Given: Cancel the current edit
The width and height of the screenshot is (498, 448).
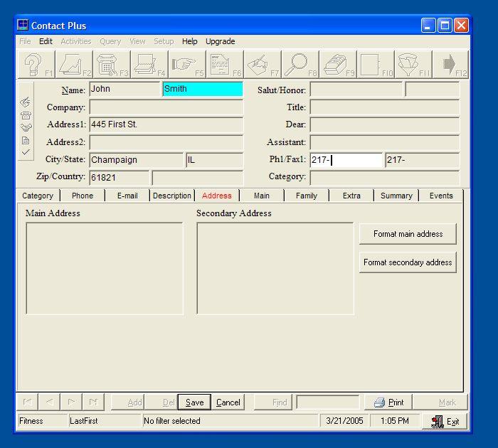Looking at the screenshot, I should 228,402.
